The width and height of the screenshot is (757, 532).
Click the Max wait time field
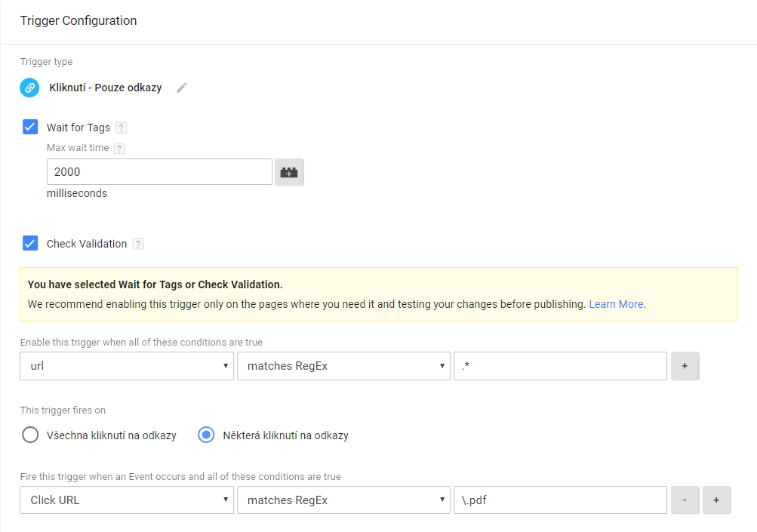click(160, 172)
